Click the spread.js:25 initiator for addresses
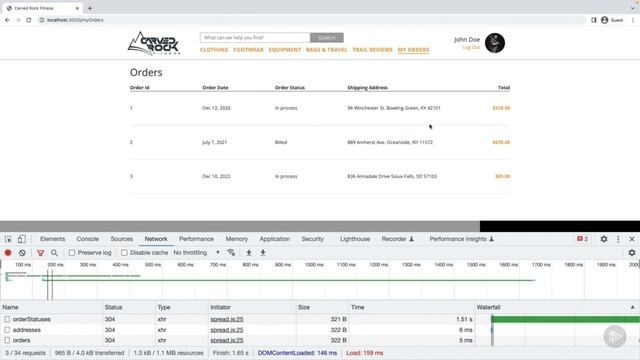The image size is (640, 360). pos(227,330)
